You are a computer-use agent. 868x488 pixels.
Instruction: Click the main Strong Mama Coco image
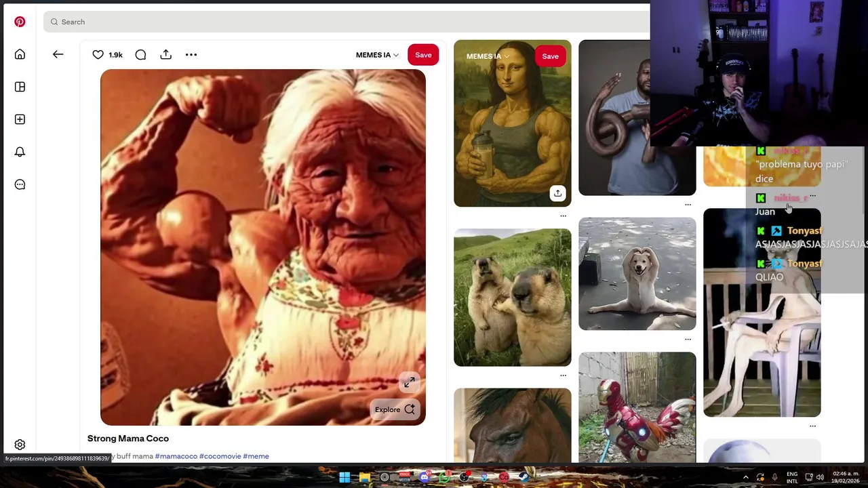(263, 247)
